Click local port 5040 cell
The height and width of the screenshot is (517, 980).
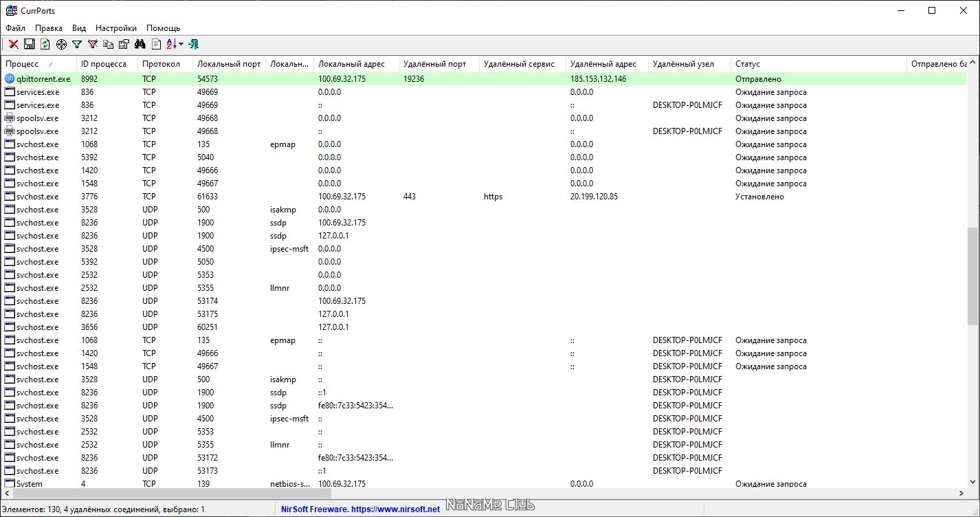click(205, 157)
